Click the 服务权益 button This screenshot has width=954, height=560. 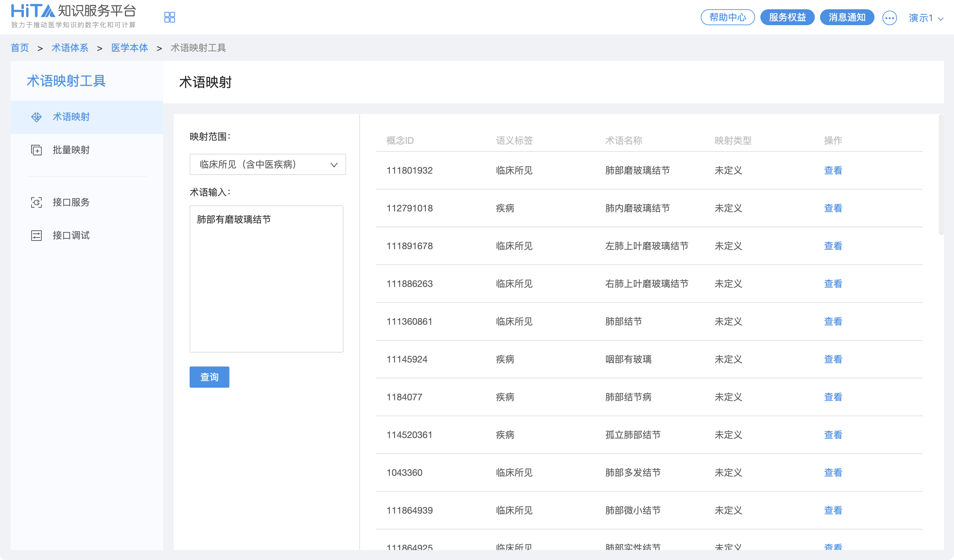click(787, 18)
